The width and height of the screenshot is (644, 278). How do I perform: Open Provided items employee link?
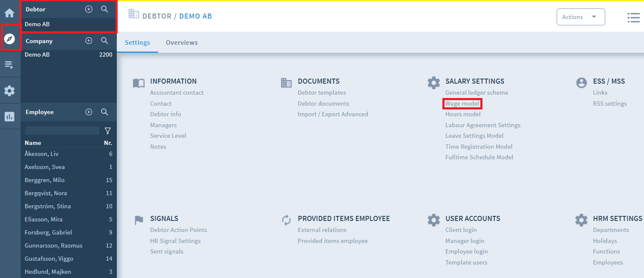pyautogui.click(x=333, y=241)
